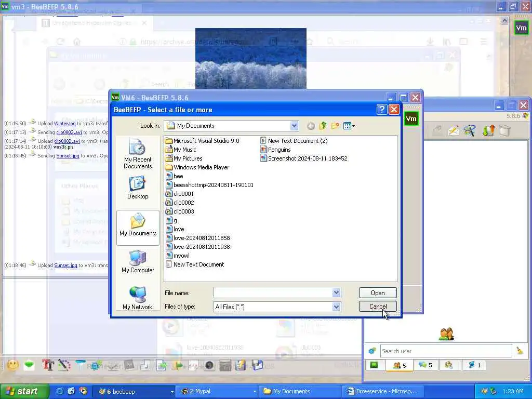
Task: Open the Winter.jpg link in vm3 chat
Action: click(65, 124)
